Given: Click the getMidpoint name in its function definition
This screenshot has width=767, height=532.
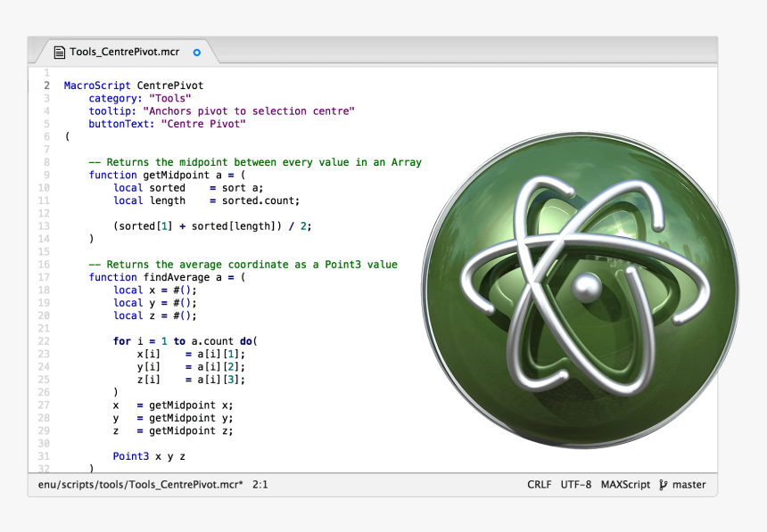Looking at the screenshot, I should [176, 175].
